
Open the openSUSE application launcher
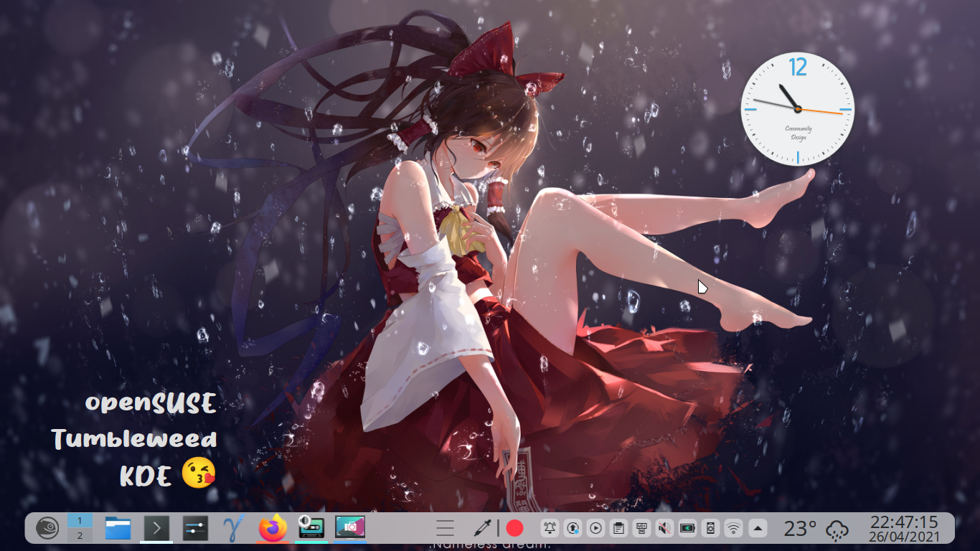point(47,529)
